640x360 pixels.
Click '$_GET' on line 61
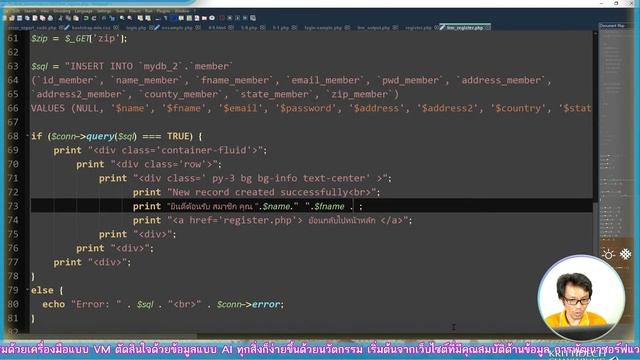[77, 38]
